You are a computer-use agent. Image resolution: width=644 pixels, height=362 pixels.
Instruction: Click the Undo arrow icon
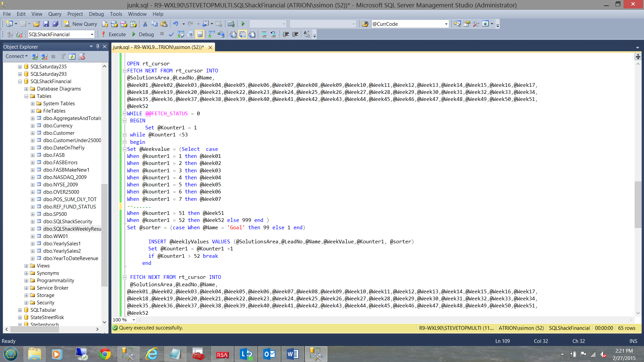pyautogui.click(x=175, y=24)
